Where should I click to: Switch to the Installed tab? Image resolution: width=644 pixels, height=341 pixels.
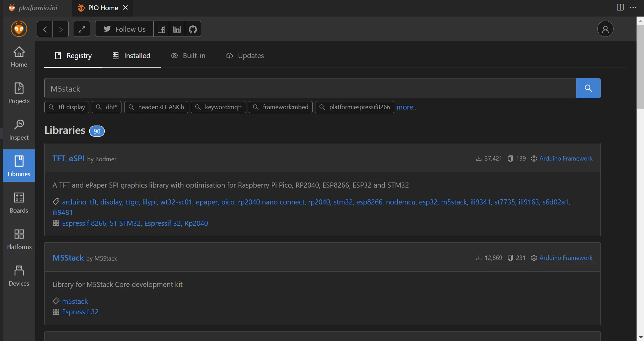click(131, 56)
